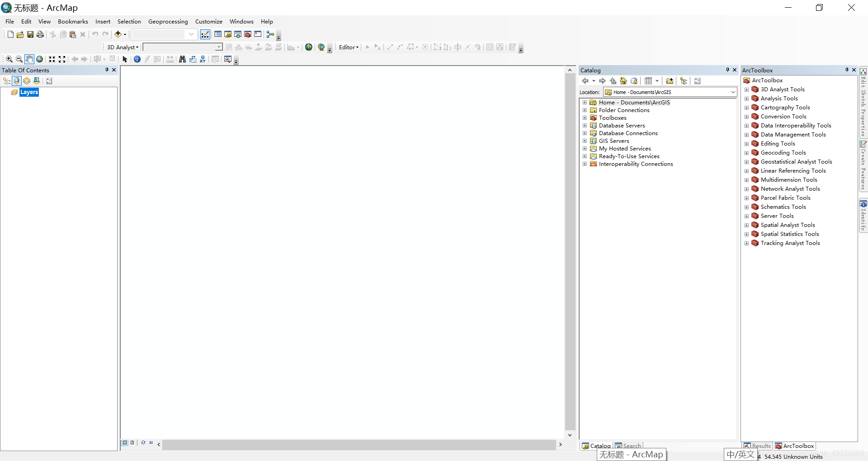Screen dimensions: 868x461
Task: Click Refresh view button below map
Action: click(143, 442)
